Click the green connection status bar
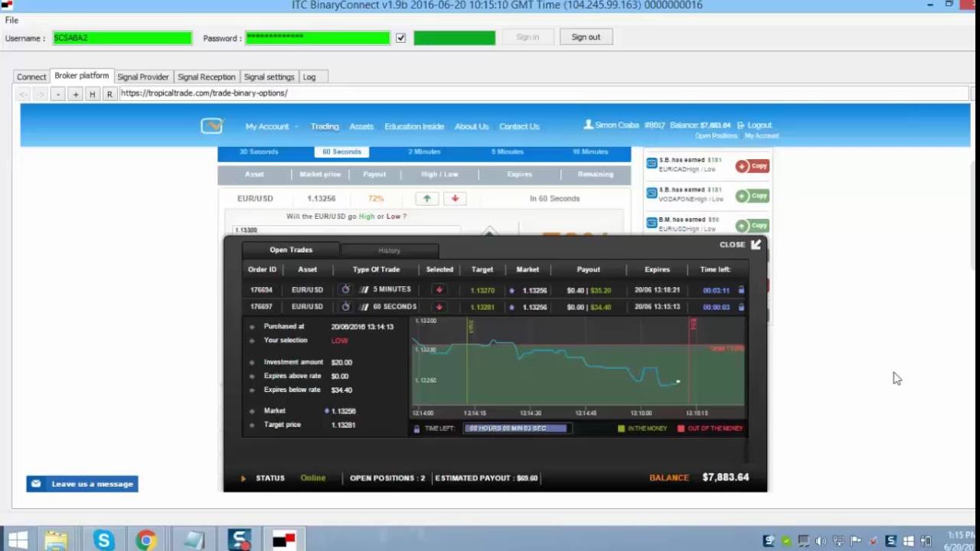The width and height of the screenshot is (980, 551). 455,37
